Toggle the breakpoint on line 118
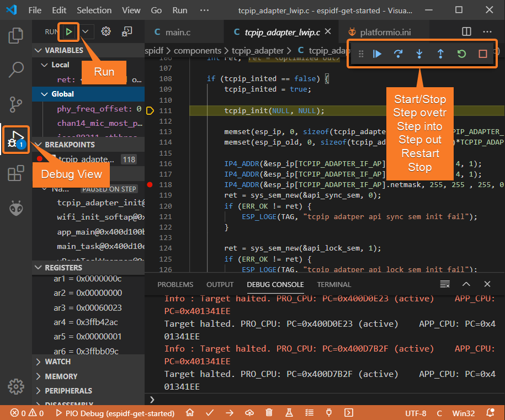The image size is (505, 420). pyautogui.click(x=150, y=184)
